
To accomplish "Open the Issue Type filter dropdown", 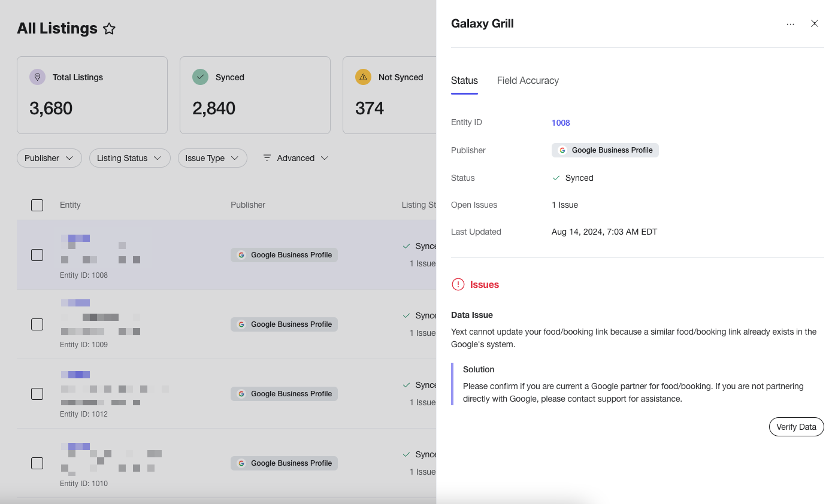I will point(213,158).
